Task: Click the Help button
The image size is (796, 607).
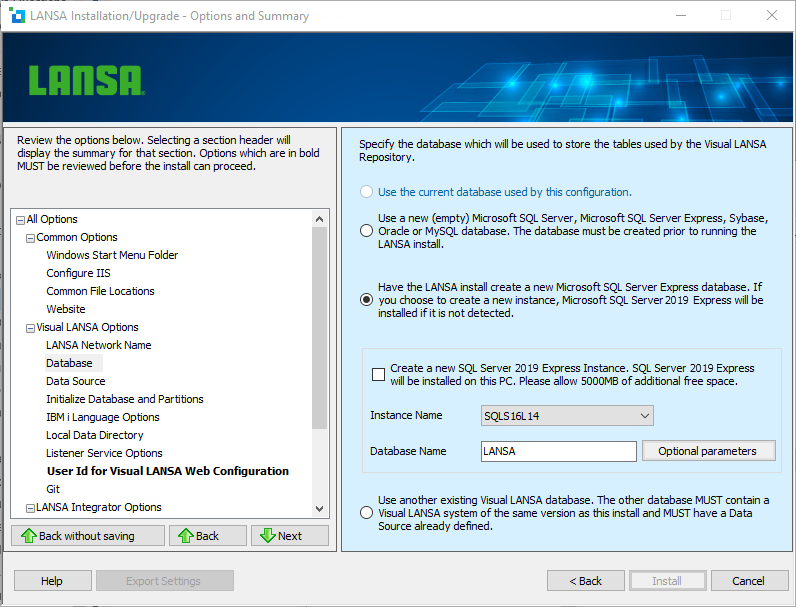Action: [x=53, y=581]
